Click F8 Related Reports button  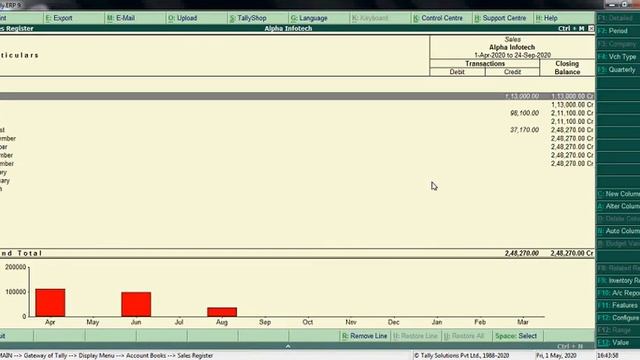(618, 268)
